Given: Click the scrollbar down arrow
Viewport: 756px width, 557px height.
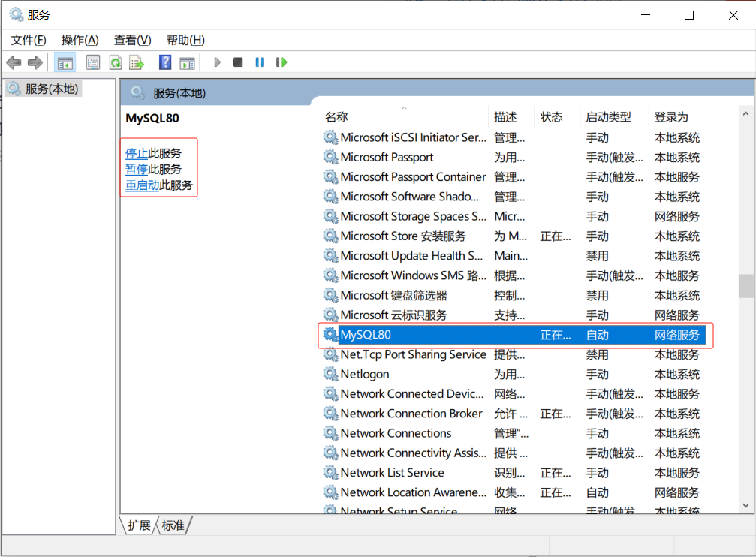Looking at the screenshot, I should tap(746, 505).
